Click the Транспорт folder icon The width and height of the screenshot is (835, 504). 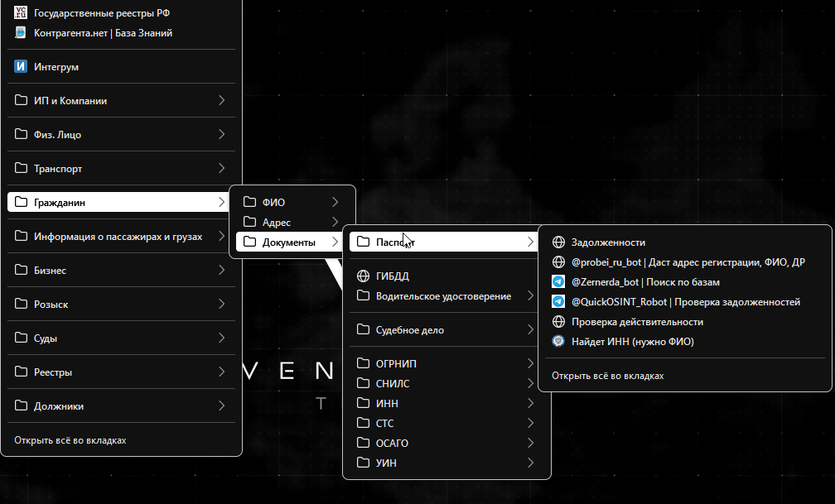pos(21,168)
